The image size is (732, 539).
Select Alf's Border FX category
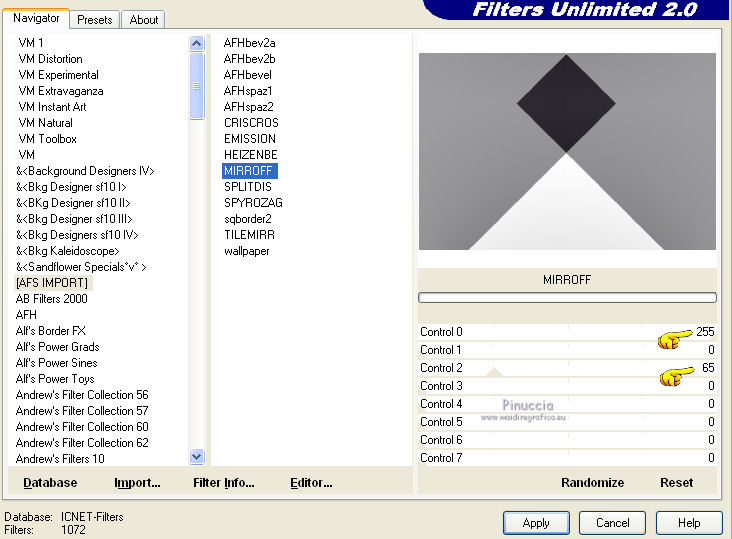(50, 331)
